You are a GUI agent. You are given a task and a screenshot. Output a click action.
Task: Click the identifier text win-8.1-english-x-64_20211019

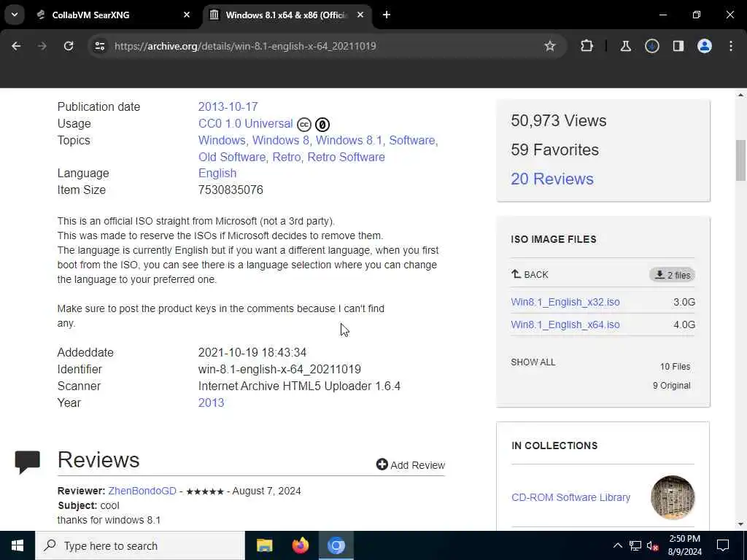click(x=279, y=370)
